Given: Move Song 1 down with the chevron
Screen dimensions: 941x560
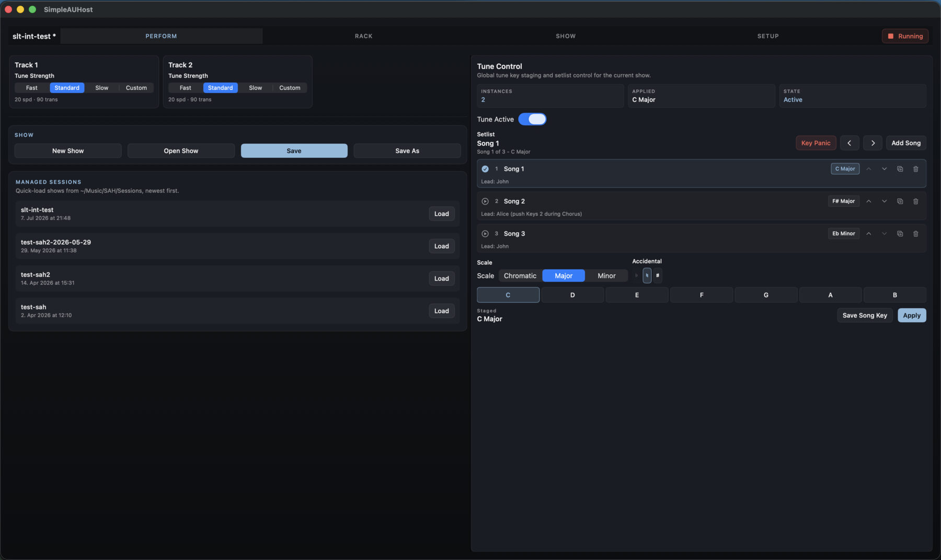Looking at the screenshot, I should pos(884,169).
